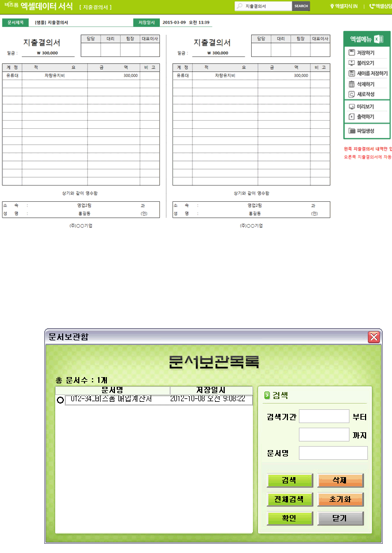Click the top search field containing 지출결의서
392x553 pixels.
268,6
